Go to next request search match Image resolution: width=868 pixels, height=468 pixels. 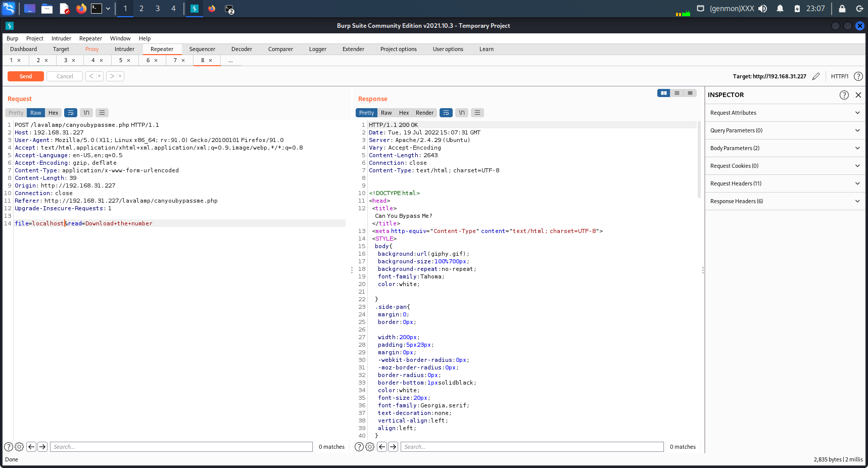coord(42,447)
